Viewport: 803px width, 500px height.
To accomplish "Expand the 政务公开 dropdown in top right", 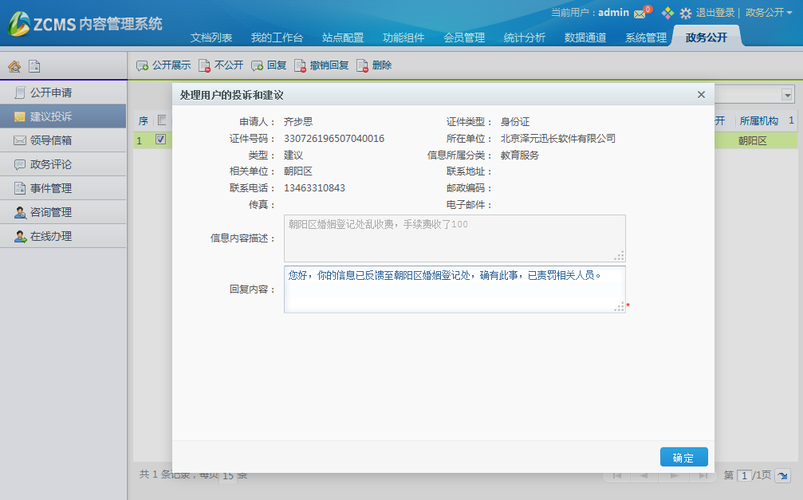I will click(x=770, y=13).
